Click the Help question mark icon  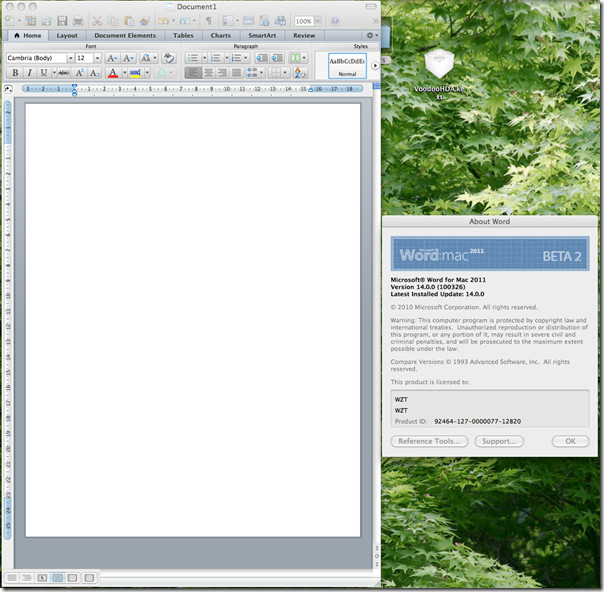335,21
